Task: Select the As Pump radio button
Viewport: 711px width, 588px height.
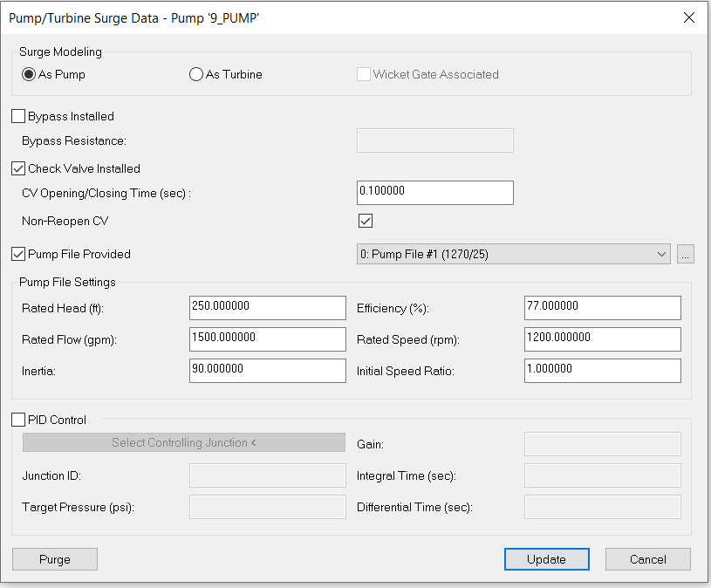Action: (x=28, y=74)
